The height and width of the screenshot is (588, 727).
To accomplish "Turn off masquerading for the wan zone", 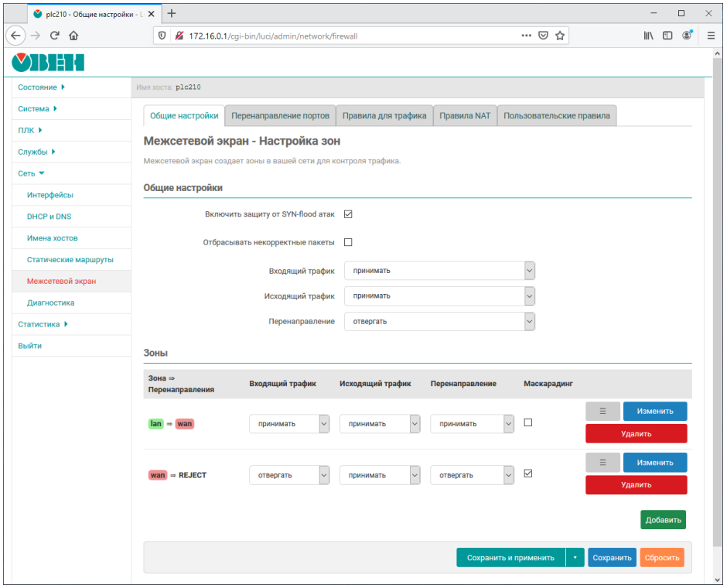I will pyautogui.click(x=528, y=474).
